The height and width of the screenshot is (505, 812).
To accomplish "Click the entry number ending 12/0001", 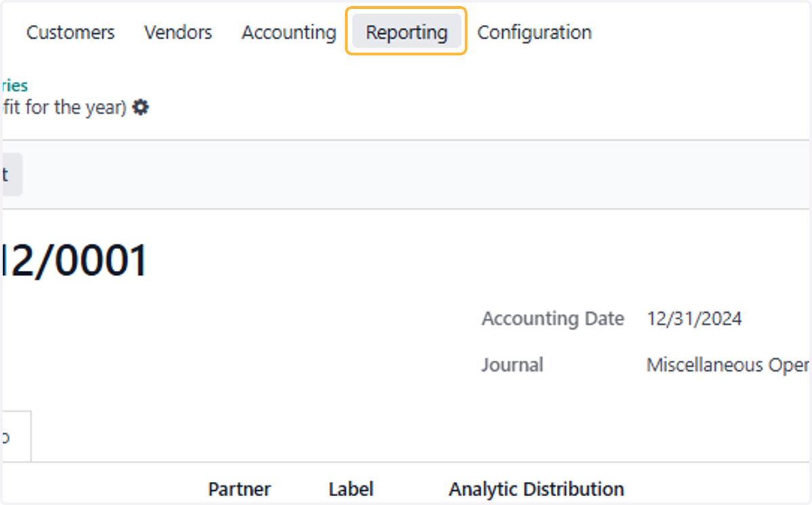I will [74, 261].
